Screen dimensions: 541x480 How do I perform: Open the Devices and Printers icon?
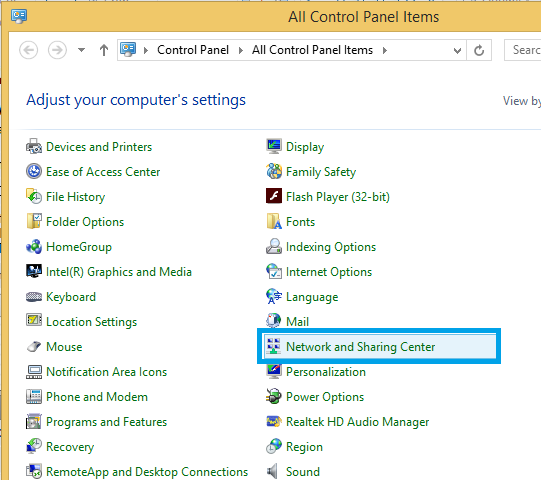point(34,147)
